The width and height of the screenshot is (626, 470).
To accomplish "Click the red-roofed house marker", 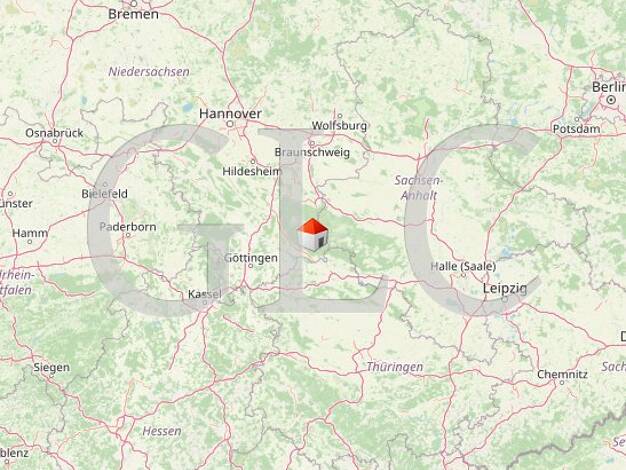I will coord(313,235).
